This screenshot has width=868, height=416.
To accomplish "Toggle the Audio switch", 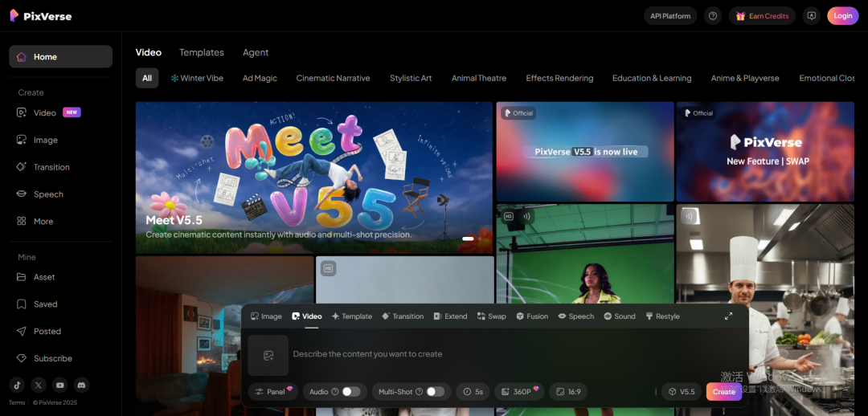I will coord(351,392).
